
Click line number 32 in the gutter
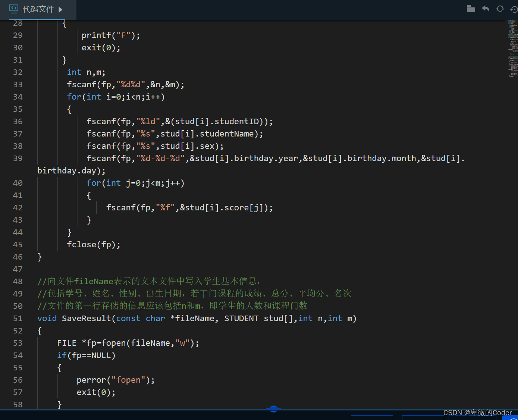point(18,72)
